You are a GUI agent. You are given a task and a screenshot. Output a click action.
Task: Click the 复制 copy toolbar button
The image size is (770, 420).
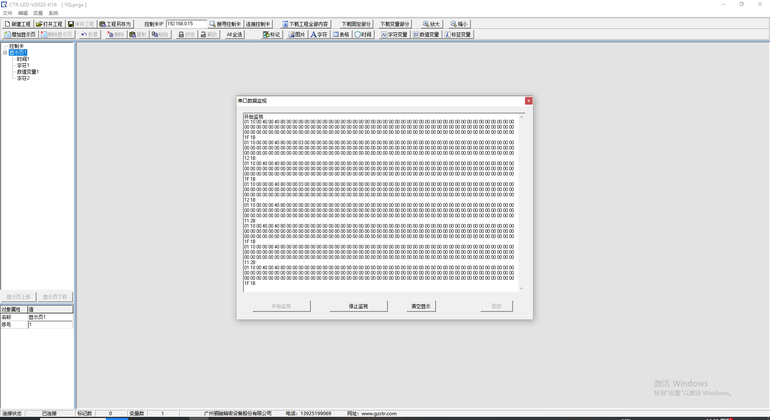pos(138,34)
